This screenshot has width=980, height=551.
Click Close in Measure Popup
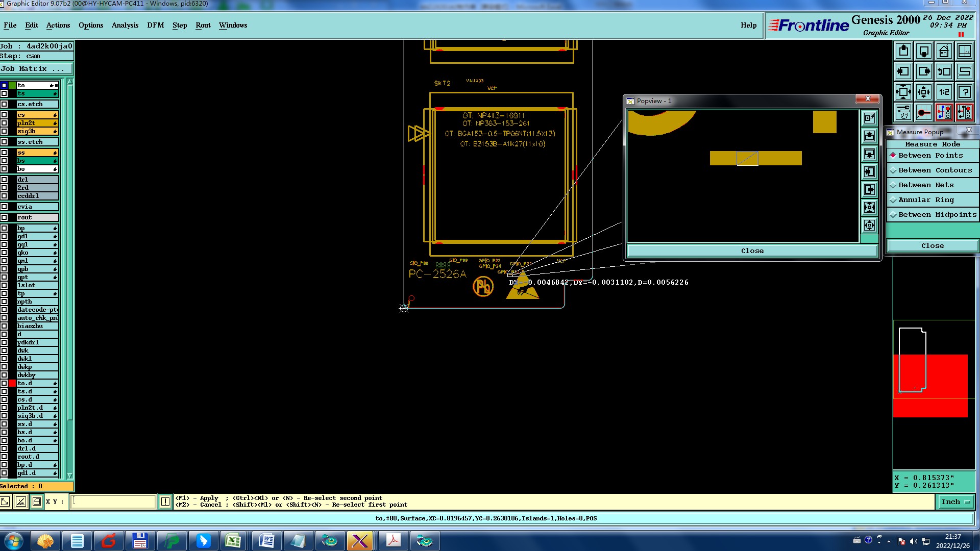coord(932,246)
